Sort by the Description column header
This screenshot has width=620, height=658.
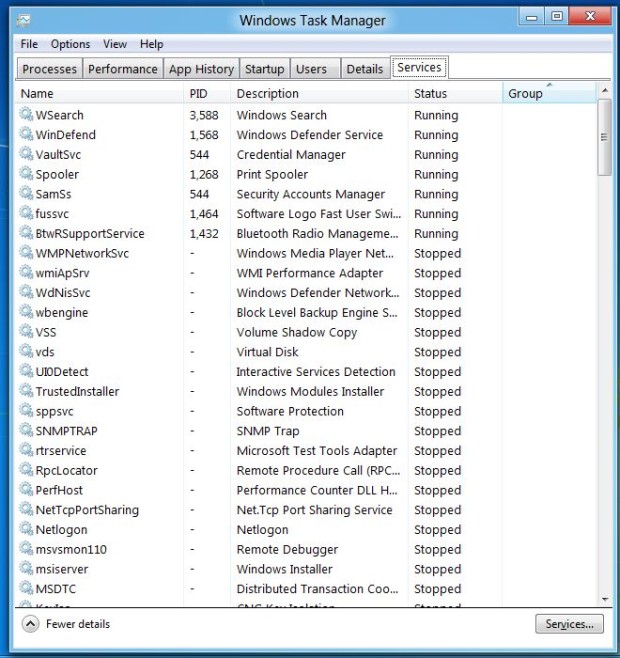click(319, 93)
